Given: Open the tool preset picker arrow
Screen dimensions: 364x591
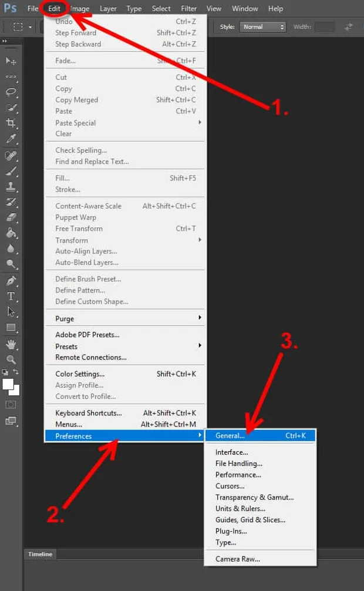Looking at the screenshot, I should 30,27.
